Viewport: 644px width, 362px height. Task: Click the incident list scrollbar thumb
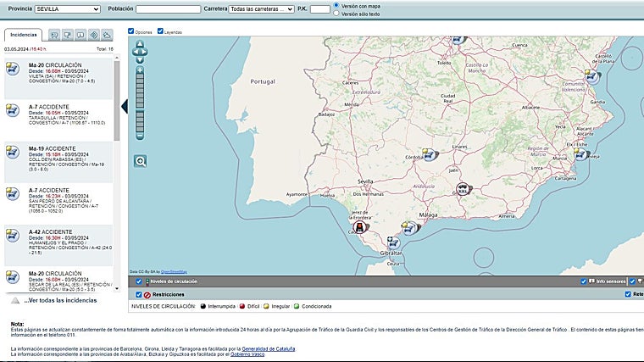click(x=117, y=101)
